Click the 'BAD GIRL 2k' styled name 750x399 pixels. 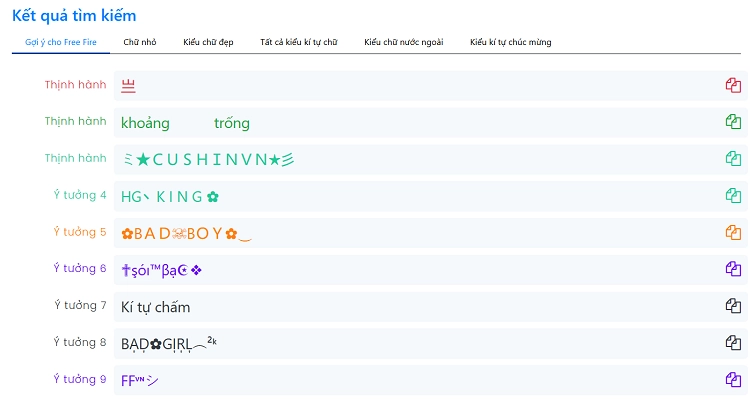coord(169,344)
